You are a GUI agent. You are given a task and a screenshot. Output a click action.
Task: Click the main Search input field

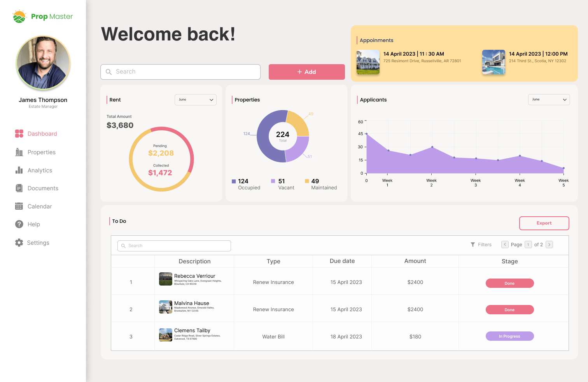[180, 72]
